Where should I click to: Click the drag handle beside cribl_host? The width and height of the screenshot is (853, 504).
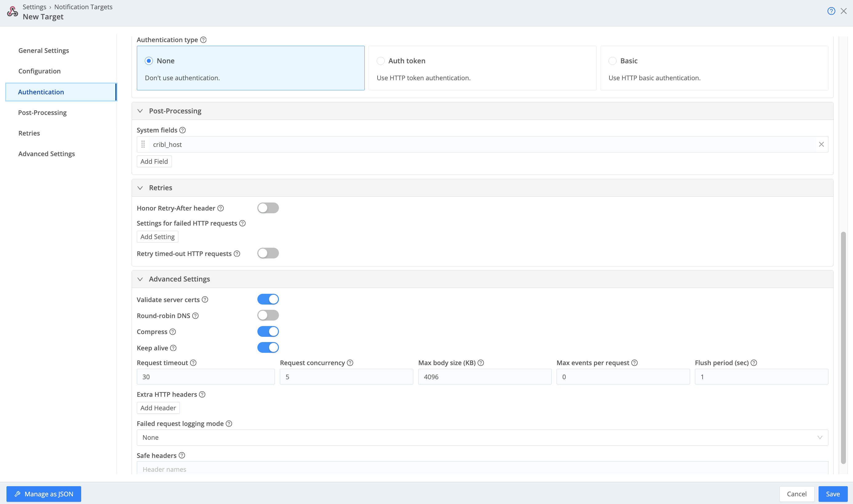pyautogui.click(x=143, y=144)
